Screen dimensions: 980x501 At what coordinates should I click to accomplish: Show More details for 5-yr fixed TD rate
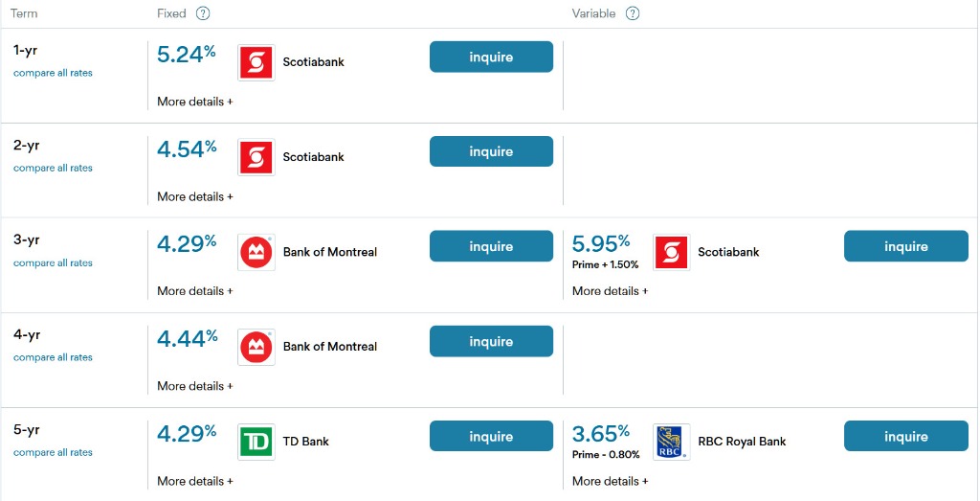pyautogui.click(x=195, y=481)
